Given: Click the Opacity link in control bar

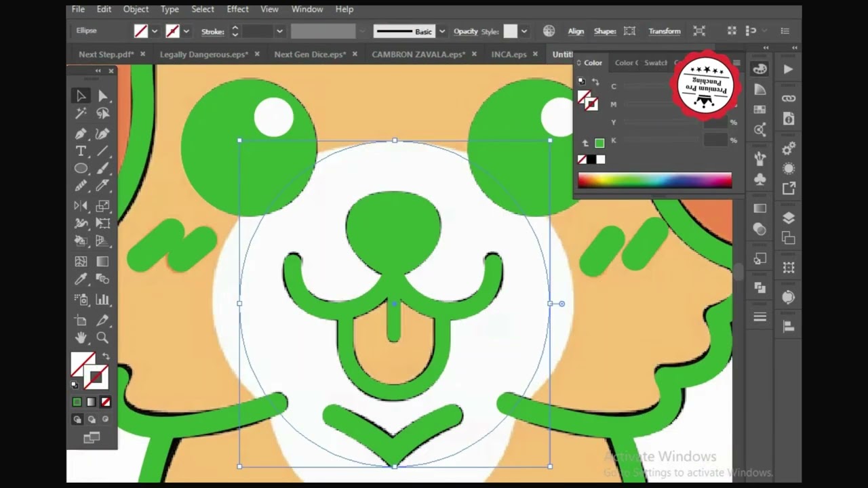Looking at the screenshot, I should [465, 31].
